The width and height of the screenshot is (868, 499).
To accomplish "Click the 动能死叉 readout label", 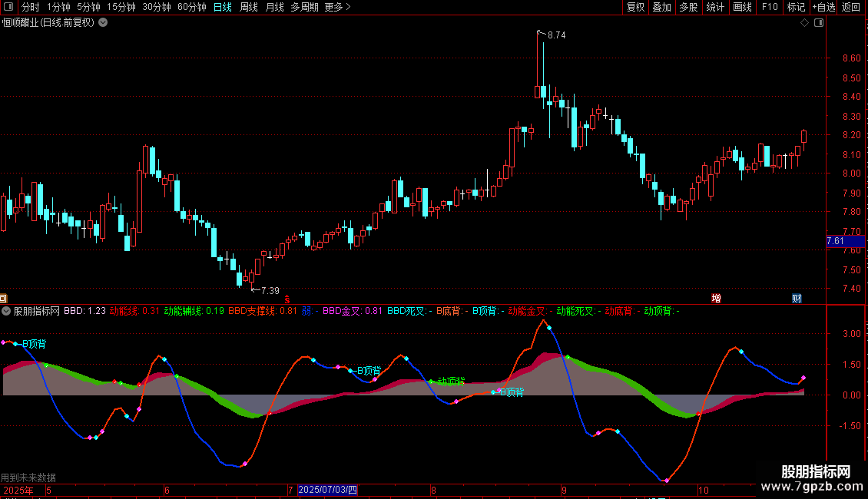I will 578,311.
